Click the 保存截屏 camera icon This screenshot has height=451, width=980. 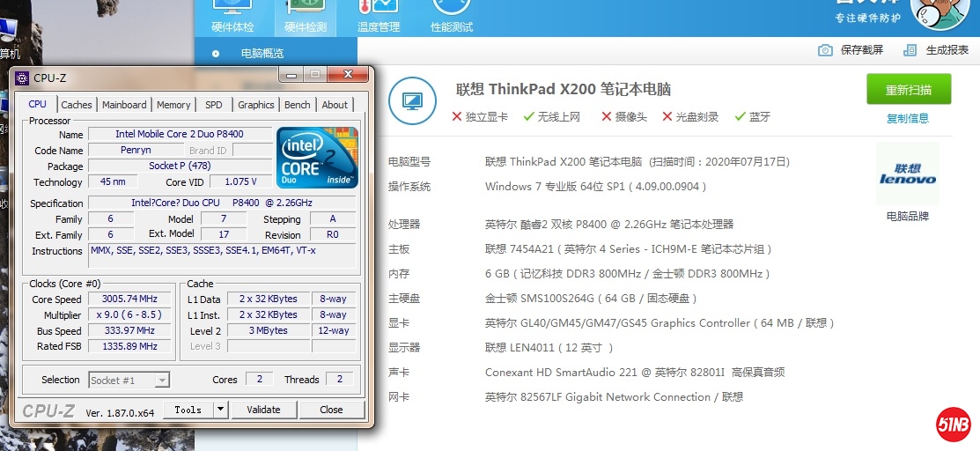tap(825, 50)
